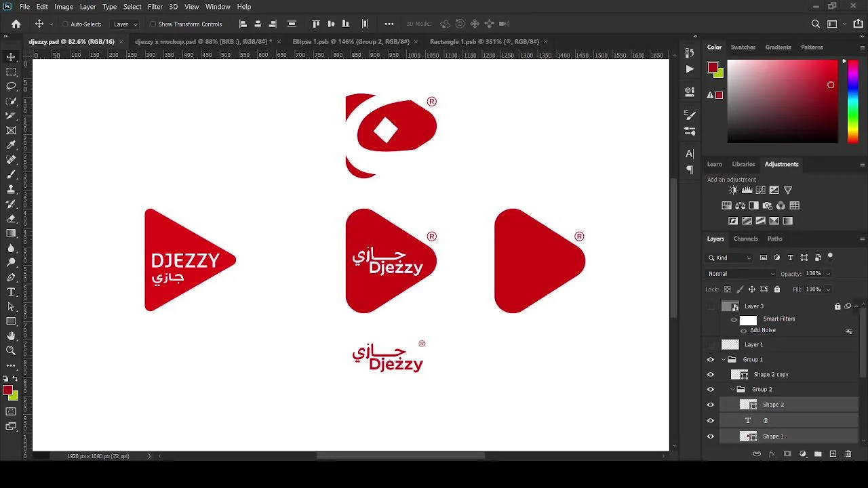Select the Rectangular Marquee tool
The width and height of the screenshot is (868, 488).
click(11, 72)
